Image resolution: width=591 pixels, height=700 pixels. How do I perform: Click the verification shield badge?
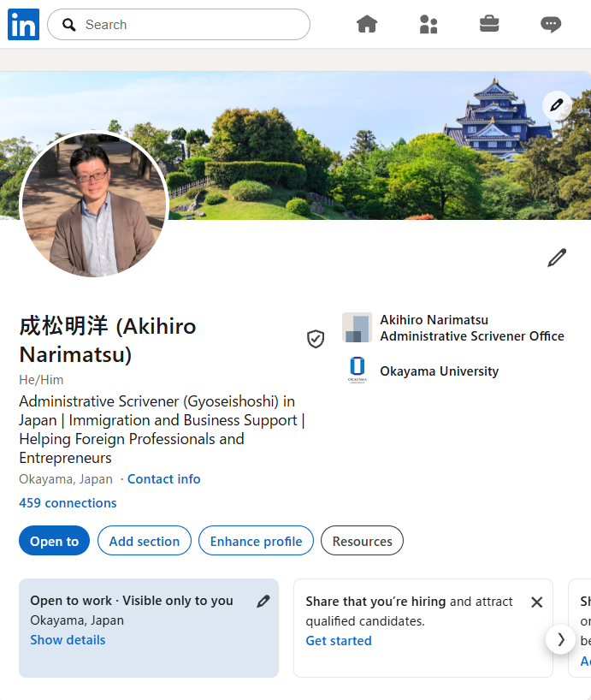click(x=316, y=339)
